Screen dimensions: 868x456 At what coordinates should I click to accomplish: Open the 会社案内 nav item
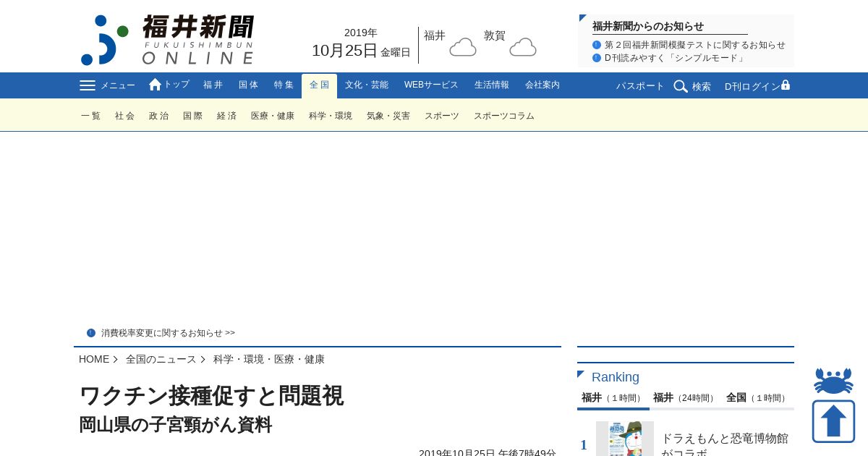coord(542,85)
